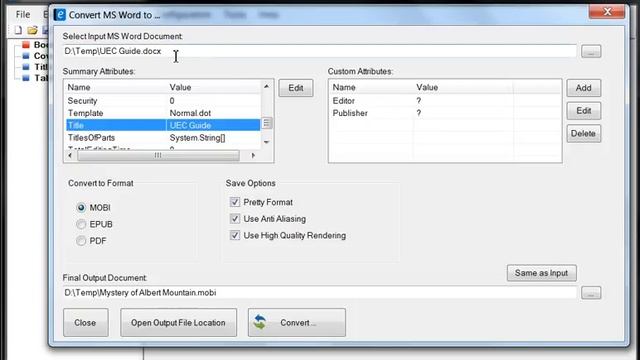This screenshot has width=640, height=360.
Task: Browse for final output document
Action: click(x=591, y=293)
